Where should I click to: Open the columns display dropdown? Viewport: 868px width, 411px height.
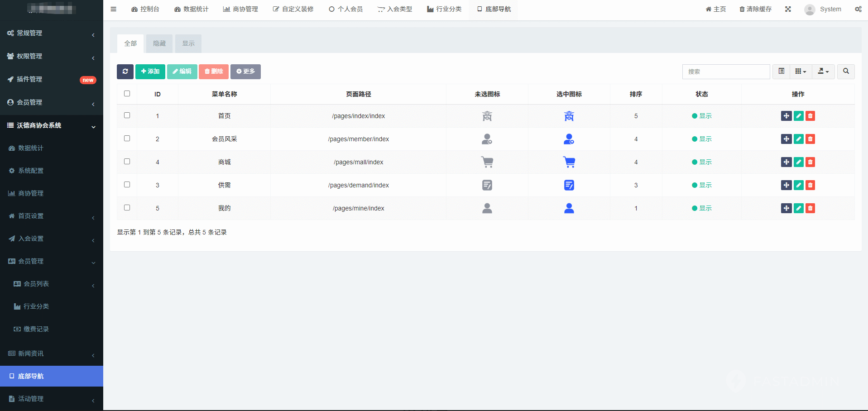click(801, 72)
